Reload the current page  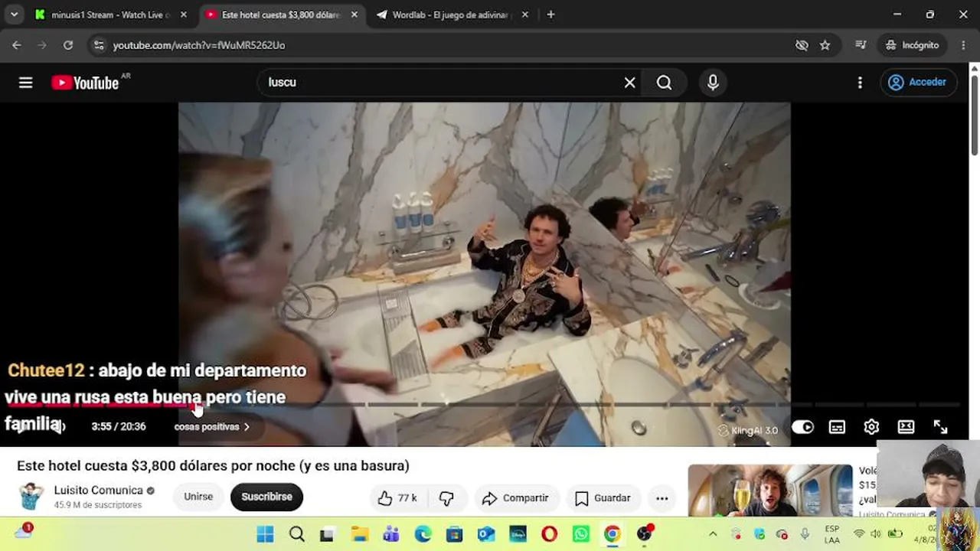68,45
